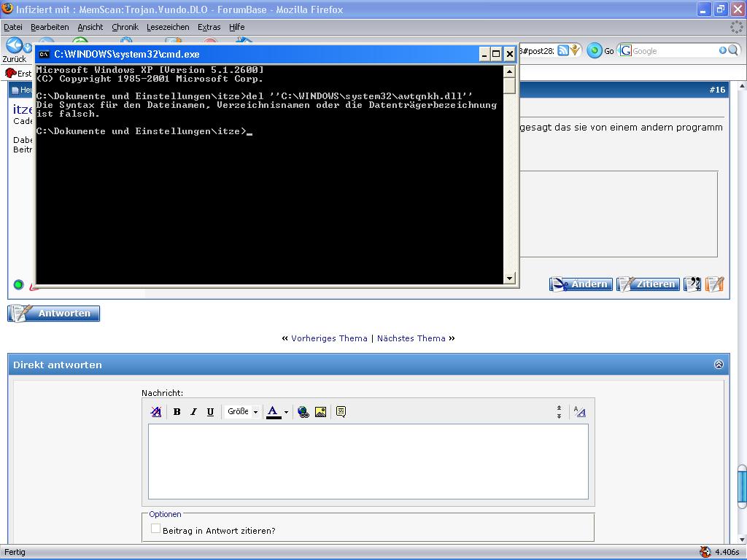Click the editor size stepper arrows

(x=559, y=412)
